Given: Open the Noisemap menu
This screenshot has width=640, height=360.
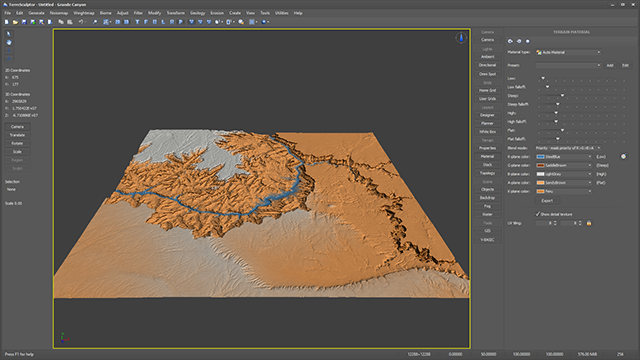Looking at the screenshot, I should coord(59,13).
